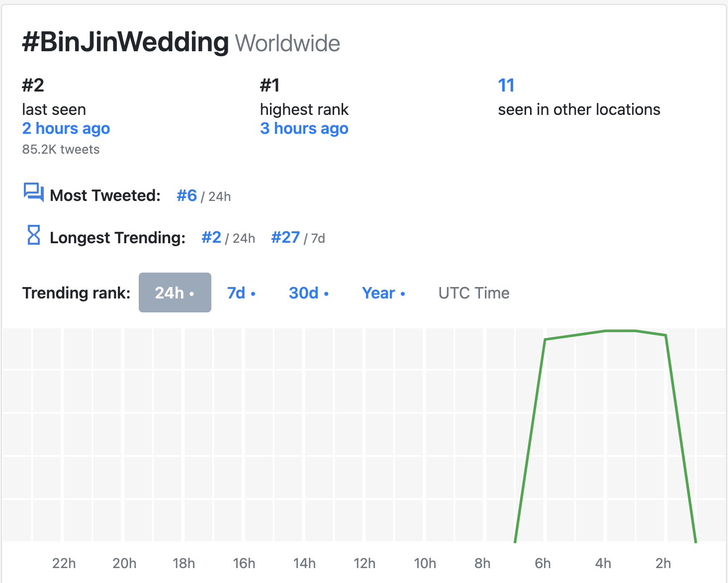
Task: Click the green trend line peak
Action: click(621, 331)
